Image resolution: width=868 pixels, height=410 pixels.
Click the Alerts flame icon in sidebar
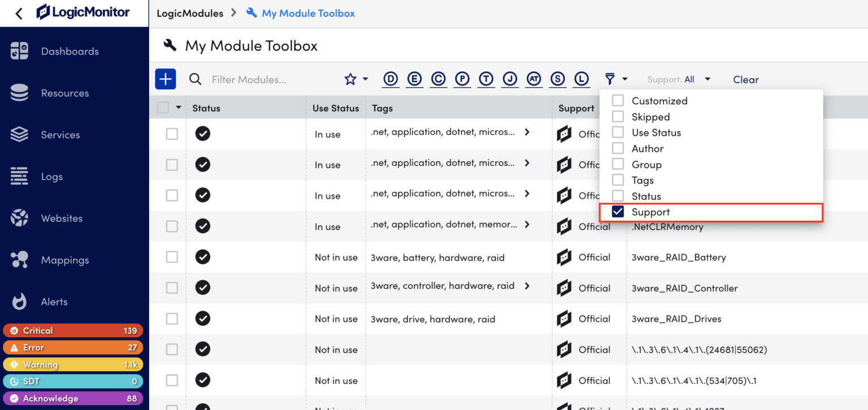coord(19,302)
